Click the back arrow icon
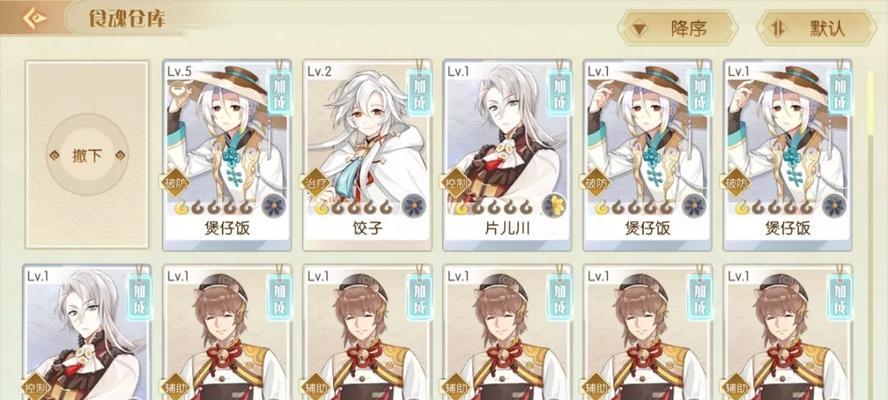This screenshot has height=400, width=888. (x=34, y=18)
